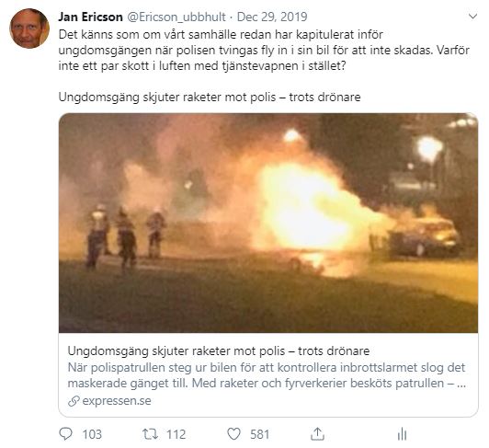Retweet using the retweet arrows icon

151,434
